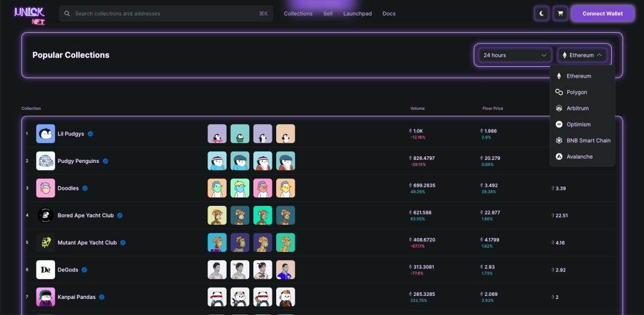Click verified badge next to Lil Pudgys
This screenshot has height=315, width=644.
coord(91,134)
